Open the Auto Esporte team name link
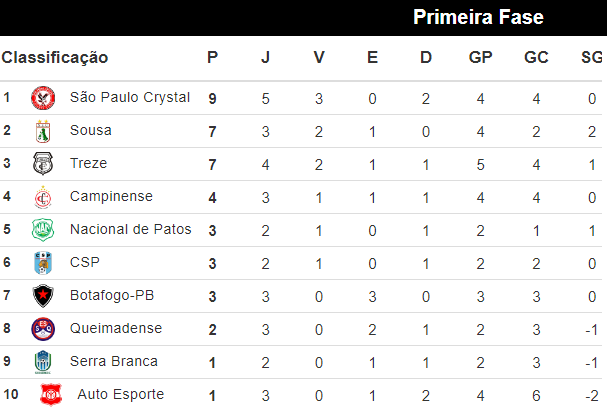The image size is (607, 413). (120, 395)
